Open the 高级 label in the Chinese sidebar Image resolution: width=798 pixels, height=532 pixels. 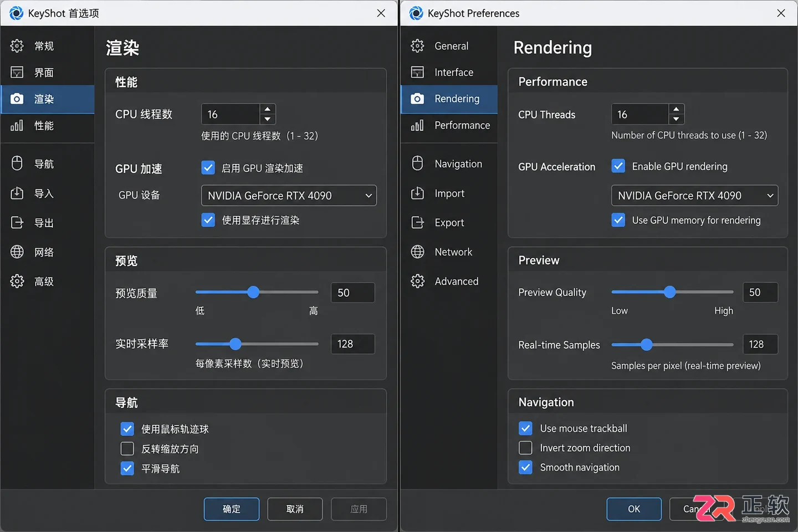[x=44, y=282]
